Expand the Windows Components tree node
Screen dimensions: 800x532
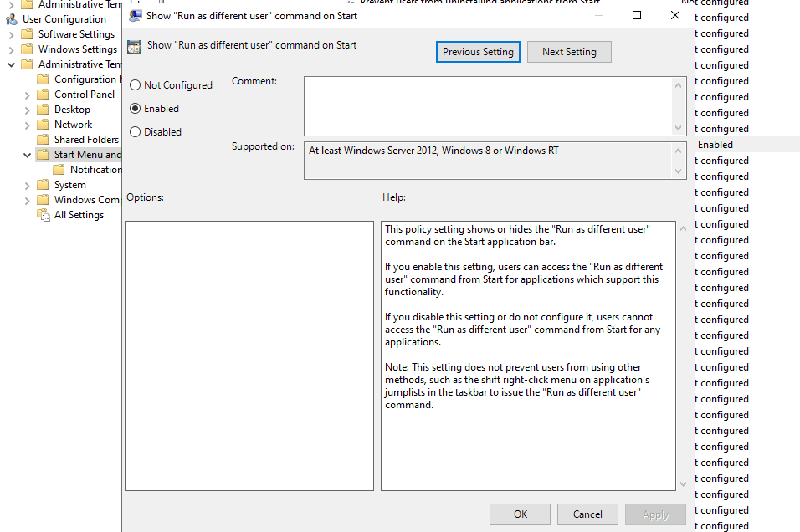point(28,201)
